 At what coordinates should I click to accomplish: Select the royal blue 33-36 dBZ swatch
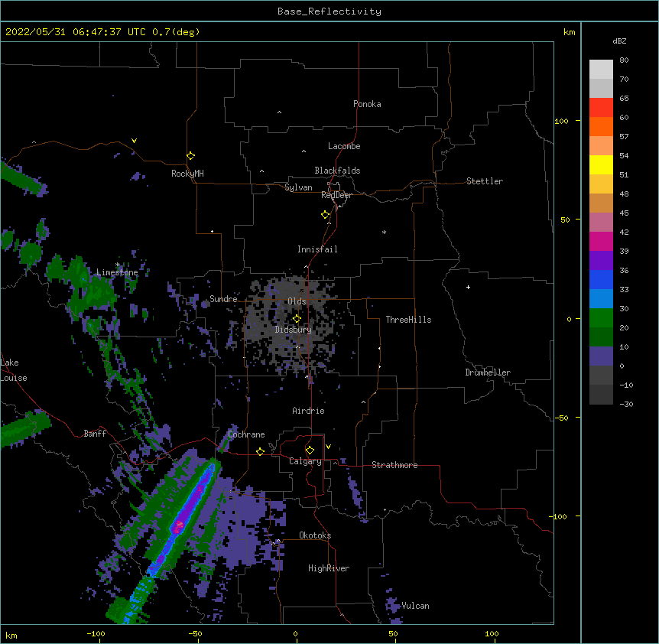601,280
